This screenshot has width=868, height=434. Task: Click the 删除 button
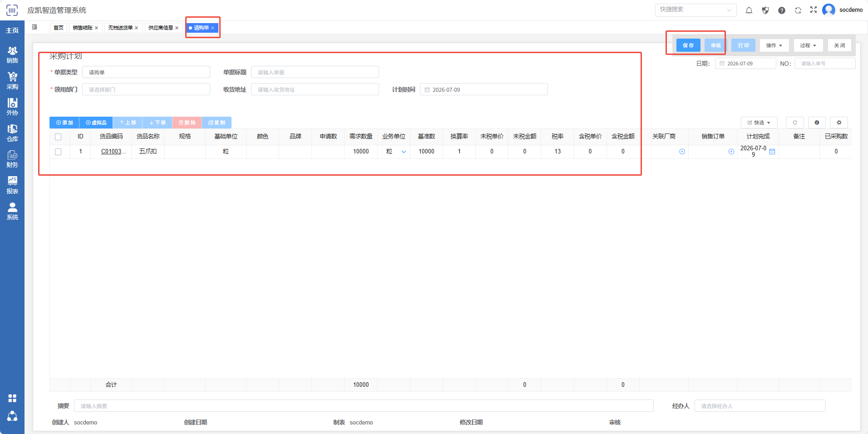pyautogui.click(x=187, y=123)
